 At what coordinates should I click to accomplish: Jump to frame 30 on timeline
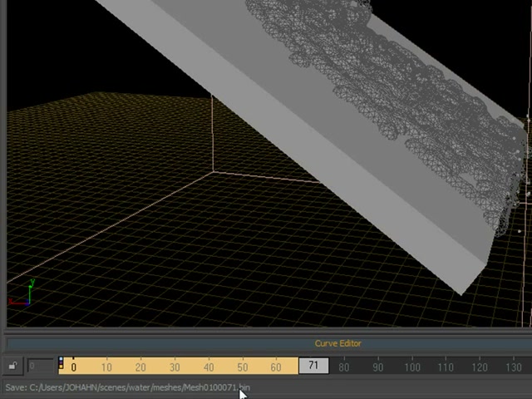175,367
